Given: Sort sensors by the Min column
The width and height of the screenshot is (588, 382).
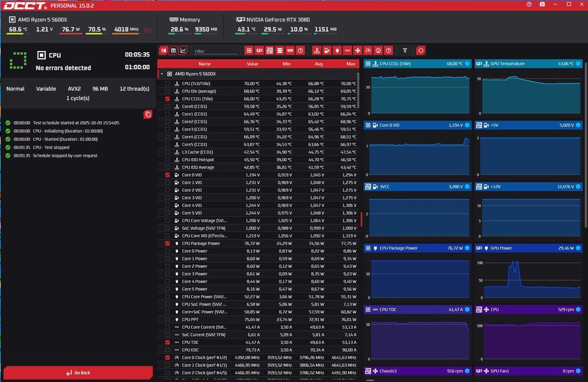Looking at the screenshot, I should click(x=286, y=64).
